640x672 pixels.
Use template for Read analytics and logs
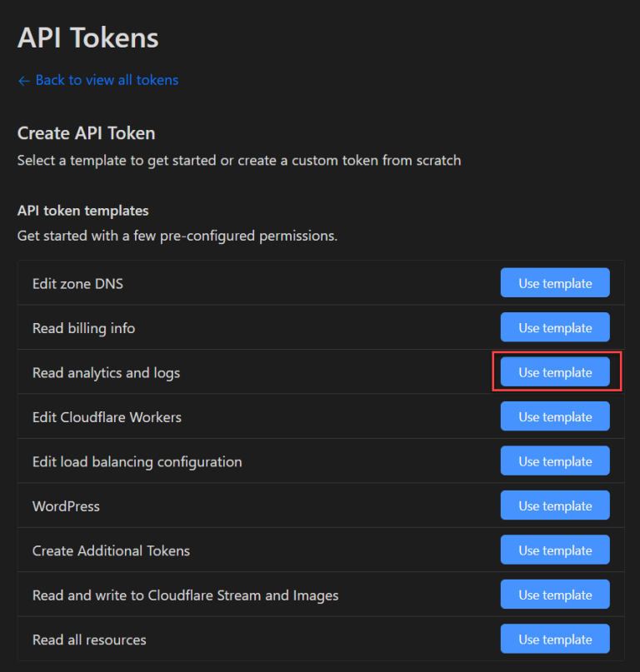(554, 372)
